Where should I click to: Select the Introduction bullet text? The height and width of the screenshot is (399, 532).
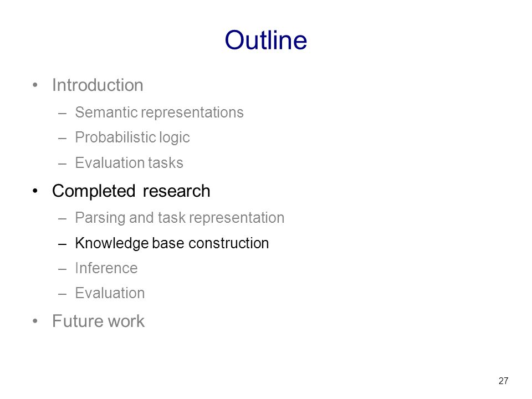click(98, 85)
